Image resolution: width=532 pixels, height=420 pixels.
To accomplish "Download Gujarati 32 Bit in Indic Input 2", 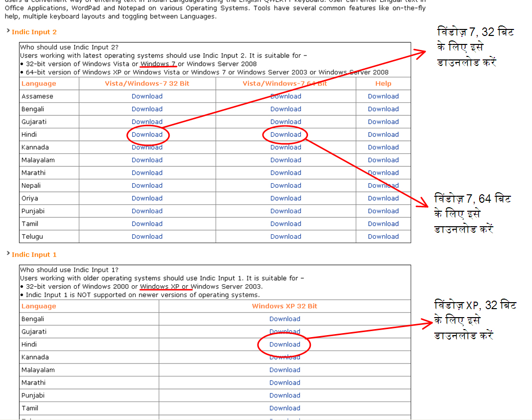I will (147, 121).
